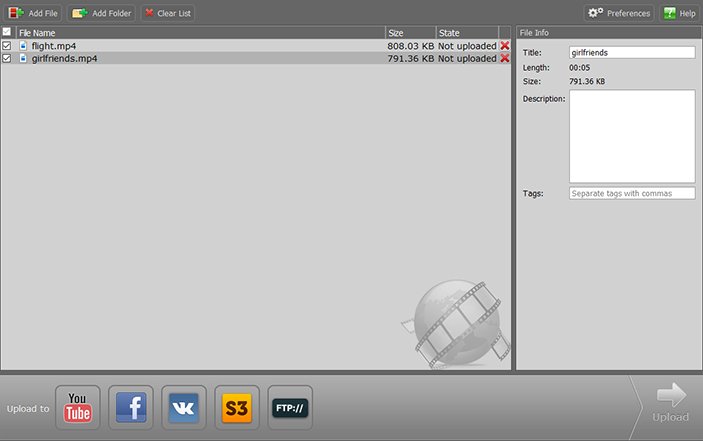This screenshot has height=441, width=703.
Task: Select the flight.mp4 file row
Action: tap(256, 46)
